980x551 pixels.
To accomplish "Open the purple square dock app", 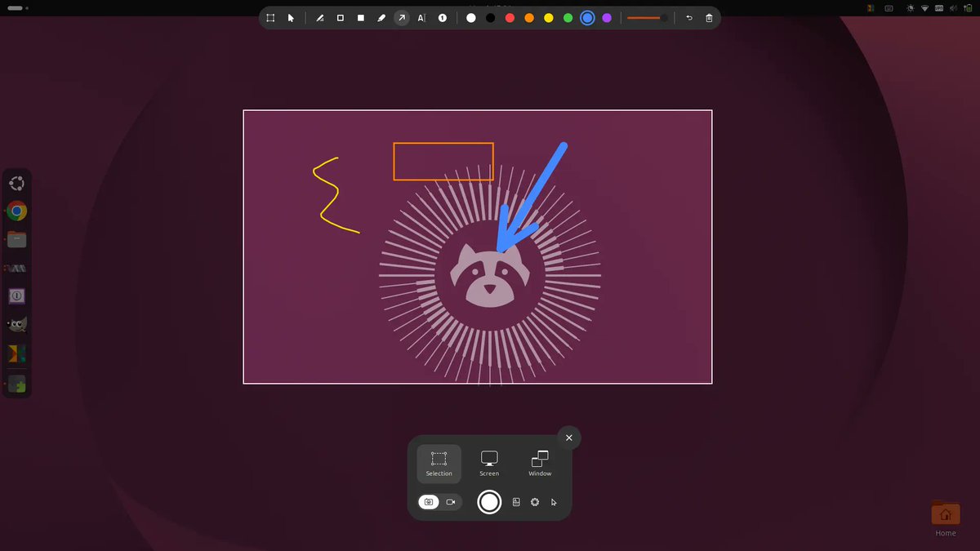I will [x=17, y=296].
